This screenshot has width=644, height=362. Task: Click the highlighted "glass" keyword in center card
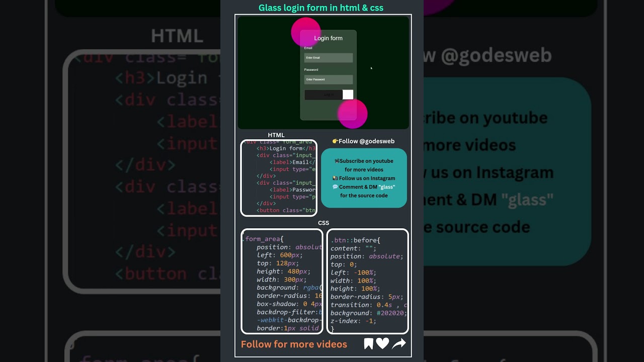pos(386,187)
